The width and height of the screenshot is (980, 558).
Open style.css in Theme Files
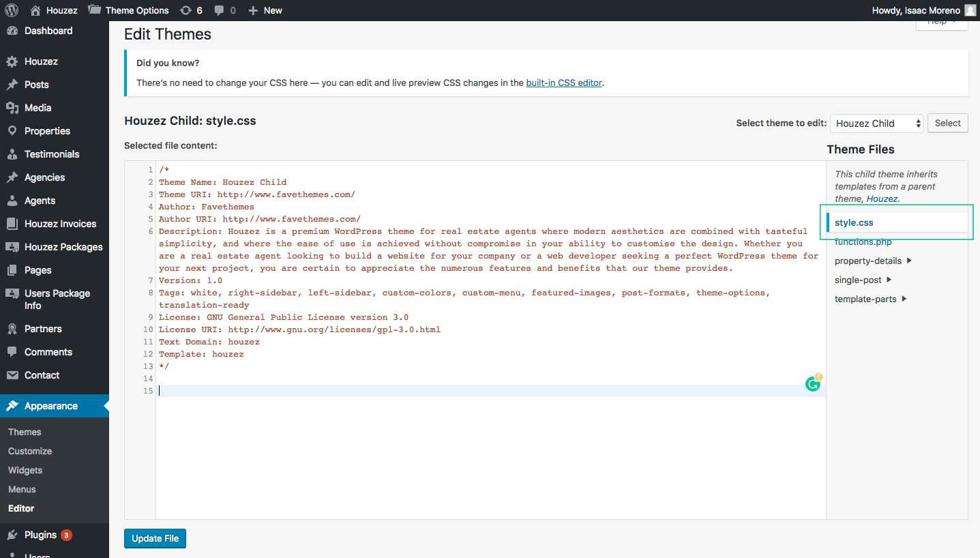tap(854, 222)
